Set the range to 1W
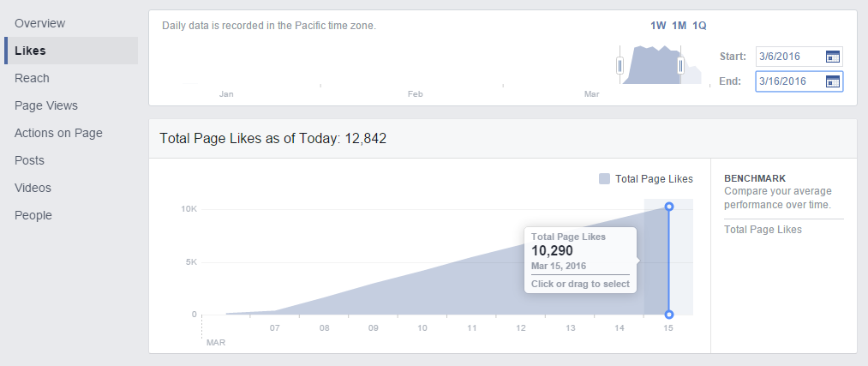The height and width of the screenshot is (366, 868). (x=658, y=26)
